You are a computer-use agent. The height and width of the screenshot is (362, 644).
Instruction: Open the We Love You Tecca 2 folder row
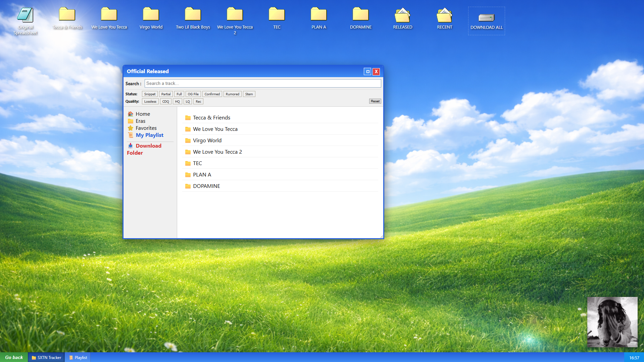[217, 152]
